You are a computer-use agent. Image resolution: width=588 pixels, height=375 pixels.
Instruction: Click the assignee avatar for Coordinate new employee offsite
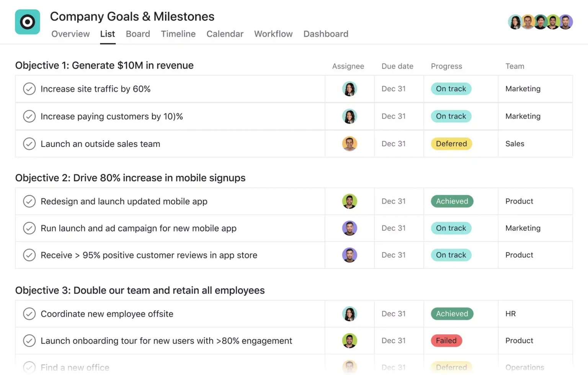click(x=349, y=314)
